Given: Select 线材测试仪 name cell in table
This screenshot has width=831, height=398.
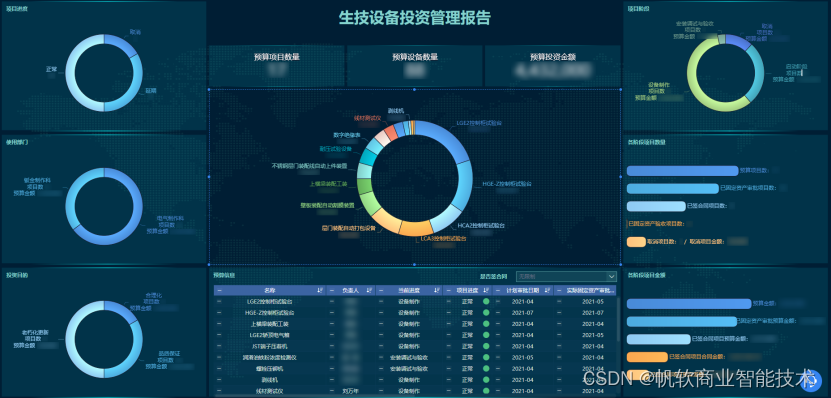Looking at the screenshot, I should coord(270,391).
